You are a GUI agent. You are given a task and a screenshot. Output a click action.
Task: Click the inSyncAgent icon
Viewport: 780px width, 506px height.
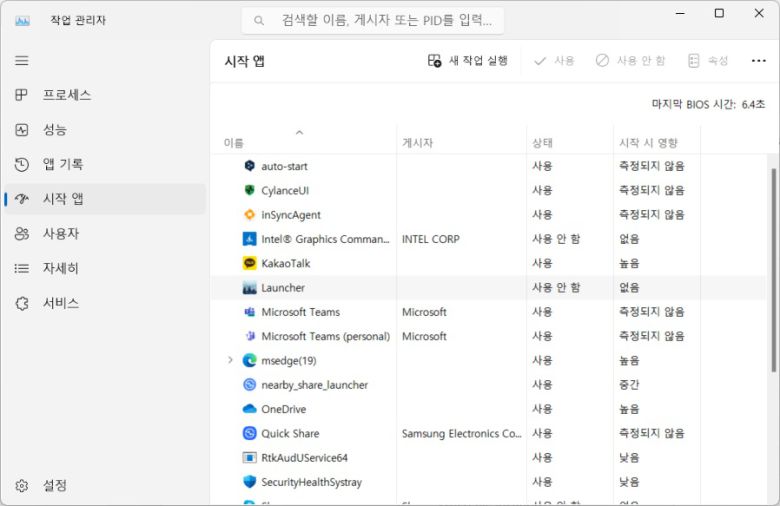click(250, 214)
